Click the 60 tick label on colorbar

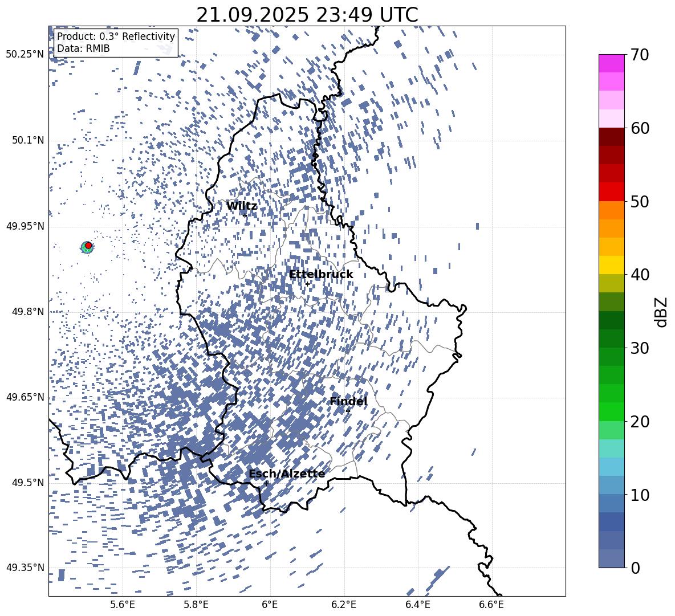640,128
